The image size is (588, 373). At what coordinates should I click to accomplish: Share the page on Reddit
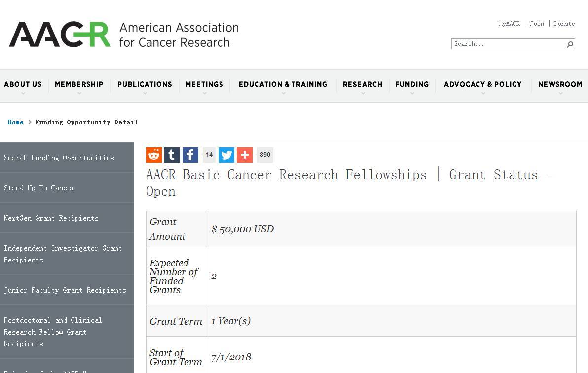(x=154, y=155)
